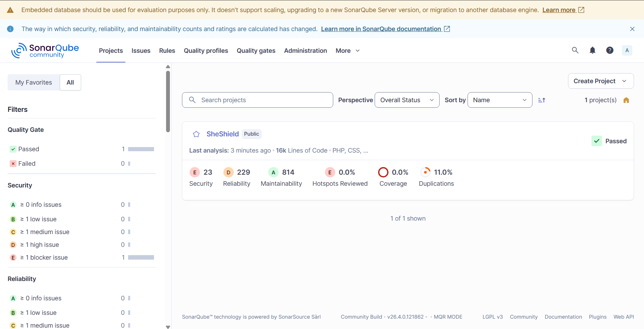Open user account avatar A
The width and height of the screenshot is (644, 329).
tap(627, 50)
